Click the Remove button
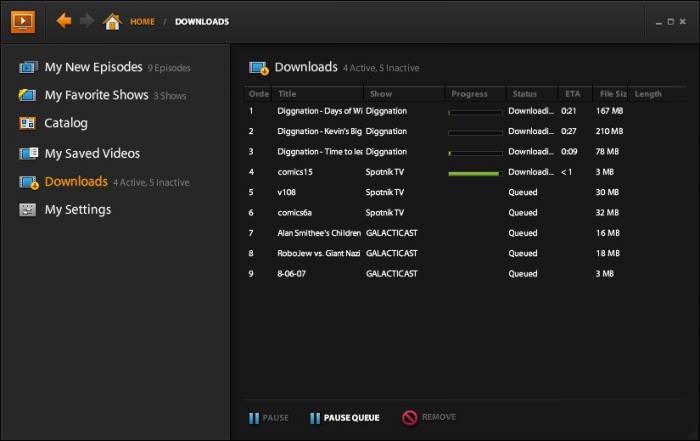700x441 pixels. tap(429, 417)
